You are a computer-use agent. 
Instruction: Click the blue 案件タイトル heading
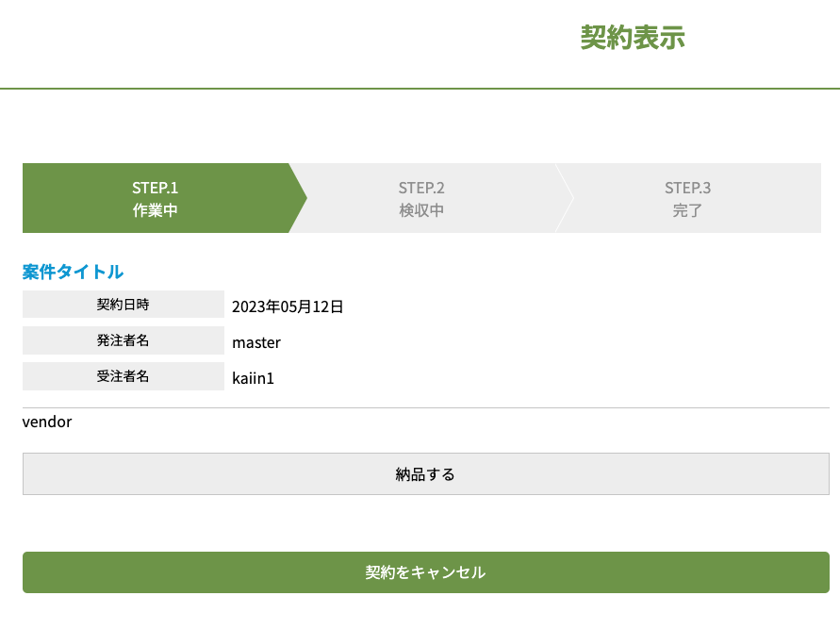click(73, 272)
